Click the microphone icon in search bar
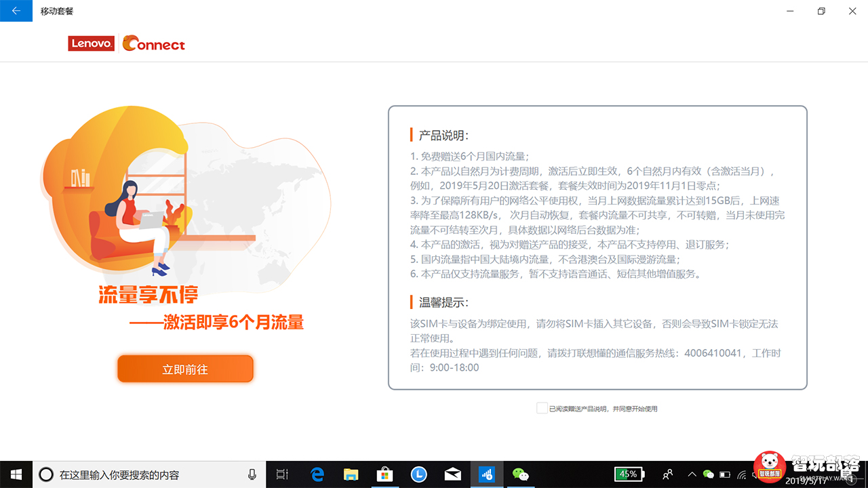868x488 pixels. [x=252, y=474]
